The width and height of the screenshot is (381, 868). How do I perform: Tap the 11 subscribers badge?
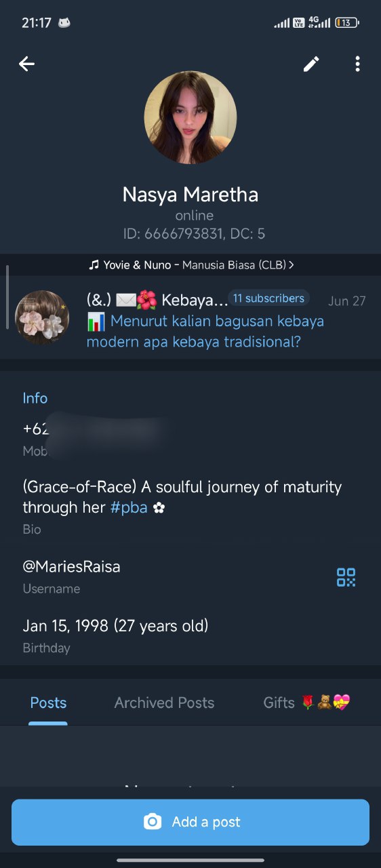click(x=268, y=298)
